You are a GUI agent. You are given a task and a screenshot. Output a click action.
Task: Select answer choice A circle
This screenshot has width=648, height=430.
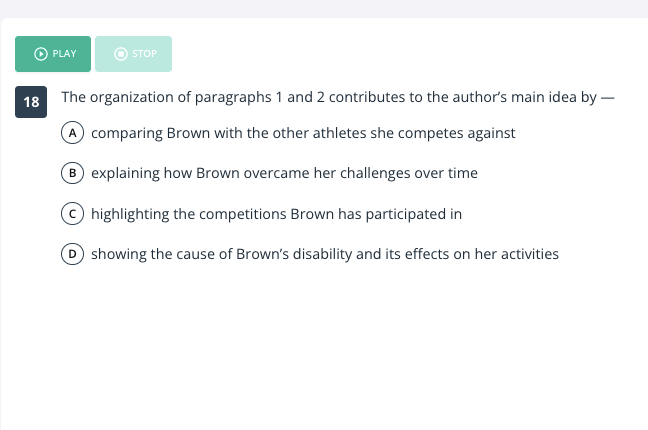point(72,133)
